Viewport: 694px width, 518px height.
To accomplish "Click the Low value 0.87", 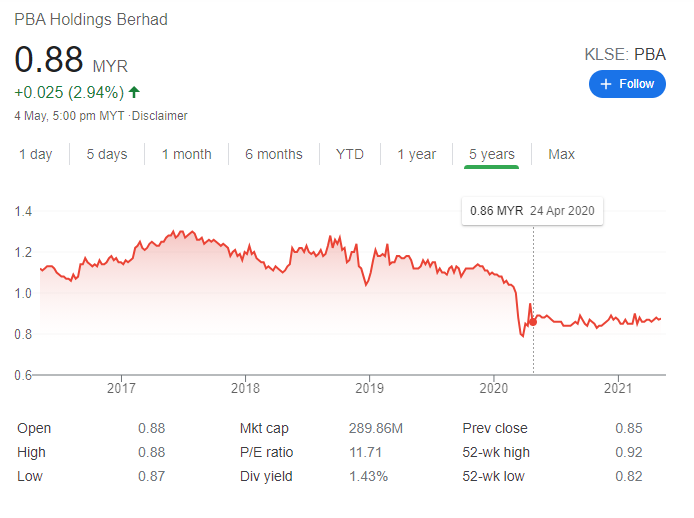I will [151, 476].
